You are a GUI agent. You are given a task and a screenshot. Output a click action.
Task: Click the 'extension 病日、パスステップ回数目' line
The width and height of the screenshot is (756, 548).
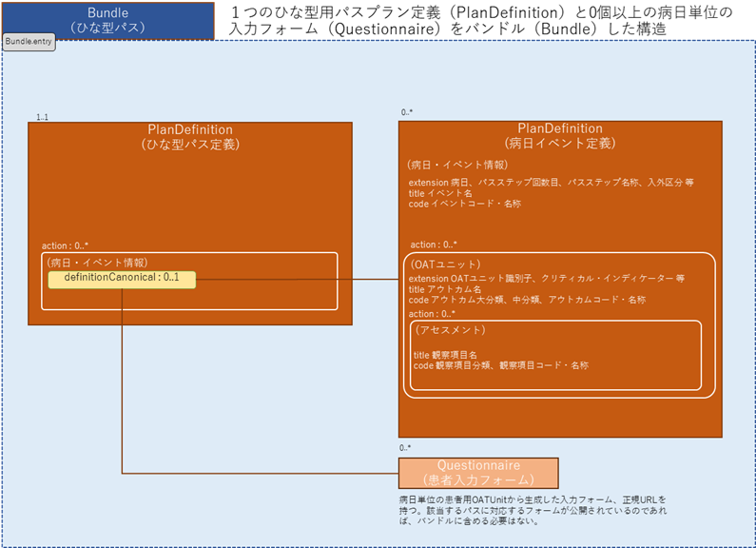(551, 182)
